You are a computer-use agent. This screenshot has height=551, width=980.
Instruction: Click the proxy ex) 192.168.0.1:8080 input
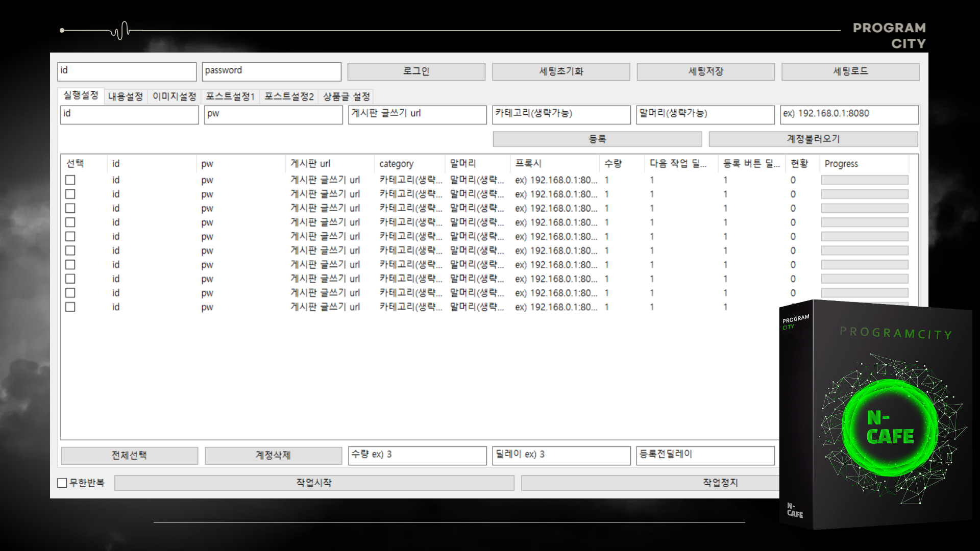(849, 114)
